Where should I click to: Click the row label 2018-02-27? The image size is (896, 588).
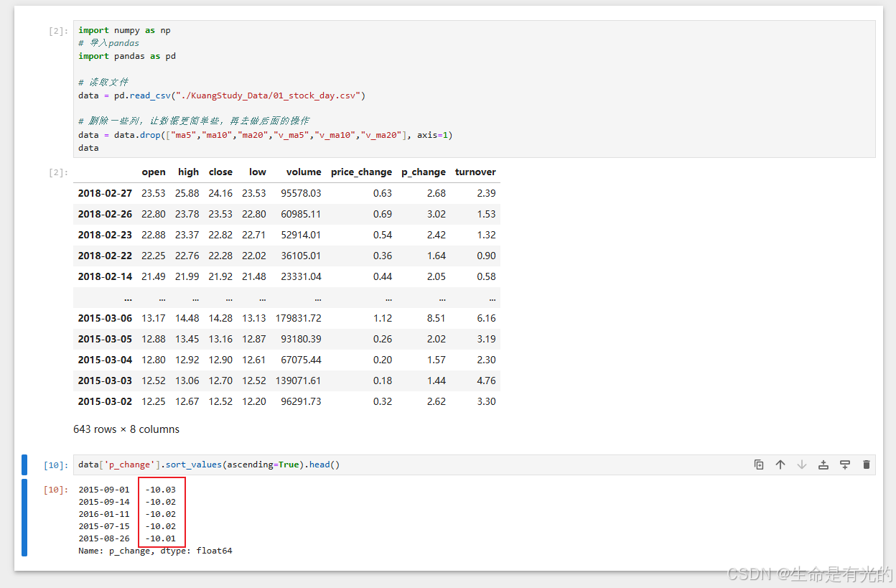tap(104, 193)
